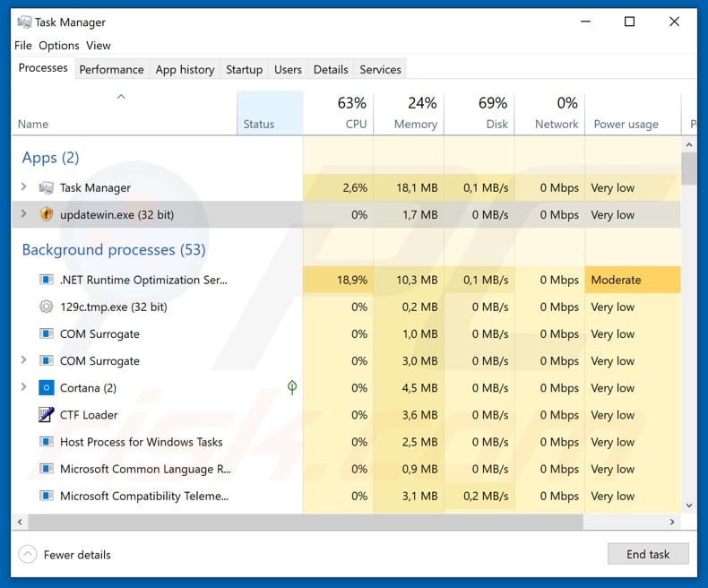Select the CTF Loader process name
This screenshot has height=588, width=708.
click(x=89, y=415)
